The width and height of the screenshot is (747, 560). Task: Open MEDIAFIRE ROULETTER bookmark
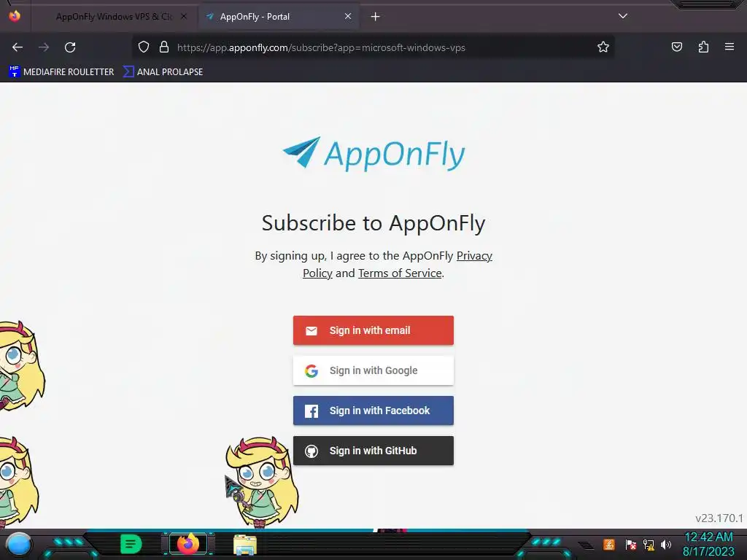coord(61,72)
